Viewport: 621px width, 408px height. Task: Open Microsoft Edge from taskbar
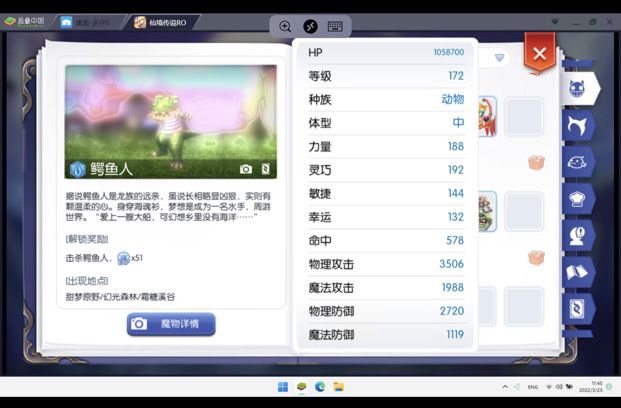[x=320, y=387]
